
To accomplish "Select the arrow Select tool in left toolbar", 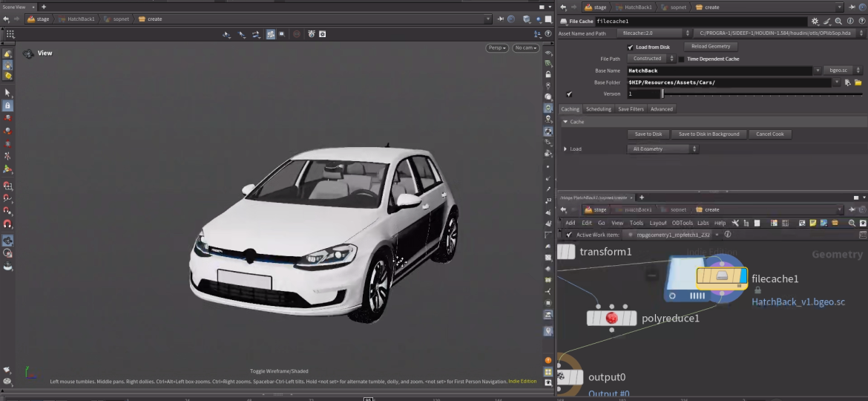I will pyautogui.click(x=7, y=93).
